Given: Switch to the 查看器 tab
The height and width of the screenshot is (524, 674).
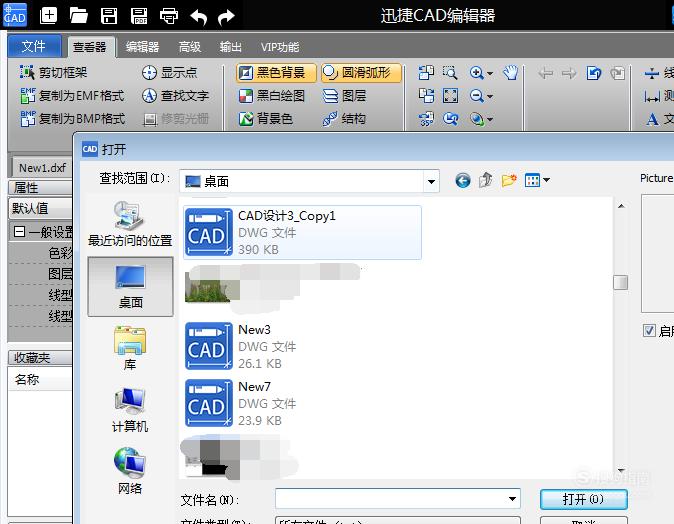Looking at the screenshot, I should (90, 46).
